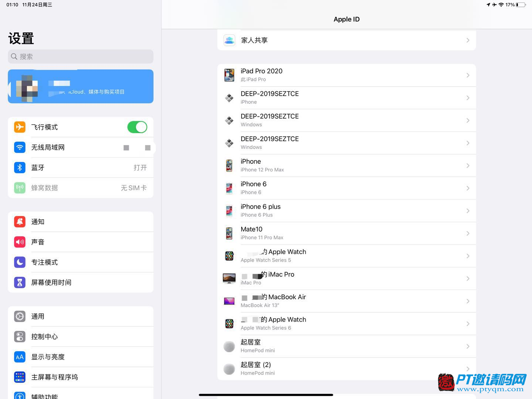Tap the Apple ID page title
532x399 pixels.
click(x=347, y=19)
